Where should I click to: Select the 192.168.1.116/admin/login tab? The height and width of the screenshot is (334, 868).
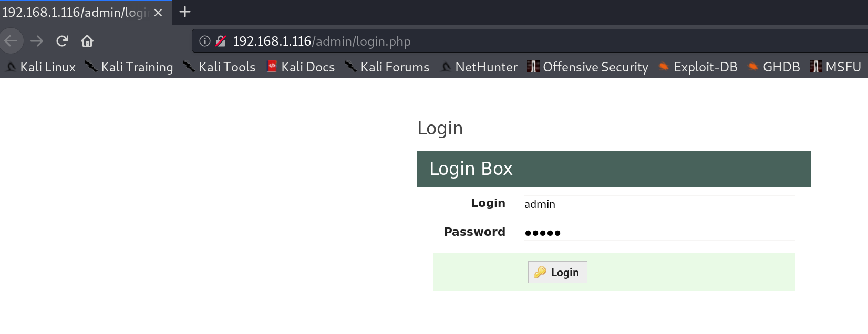(74, 12)
